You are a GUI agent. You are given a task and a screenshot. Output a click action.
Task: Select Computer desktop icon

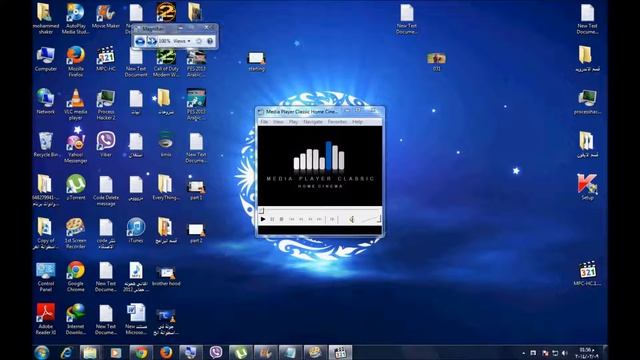[x=46, y=60]
